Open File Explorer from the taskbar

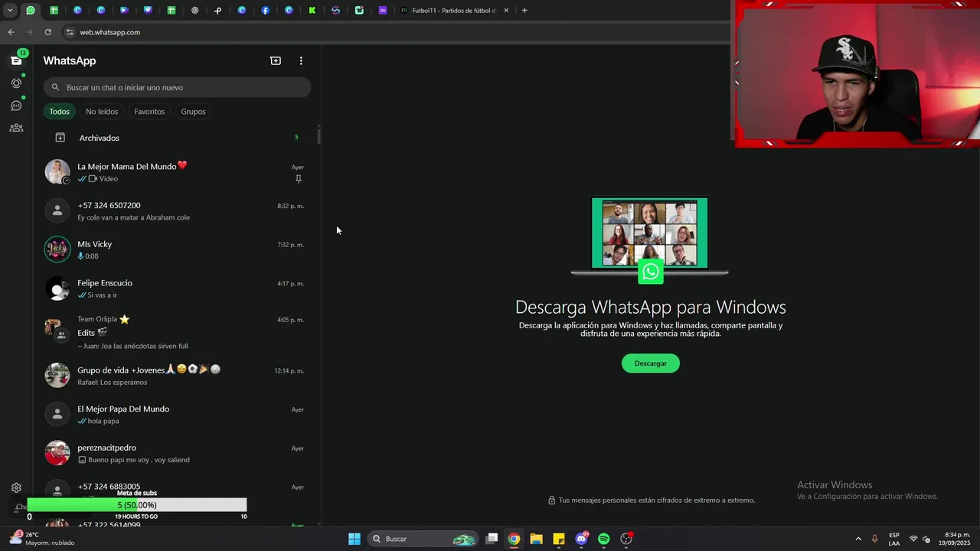537,539
